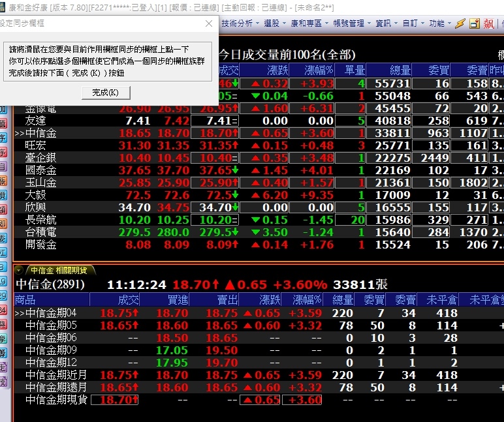Open the 康和專區 menu
Image resolution: width=504 pixels, height=422 pixels.
tap(309, 23)
